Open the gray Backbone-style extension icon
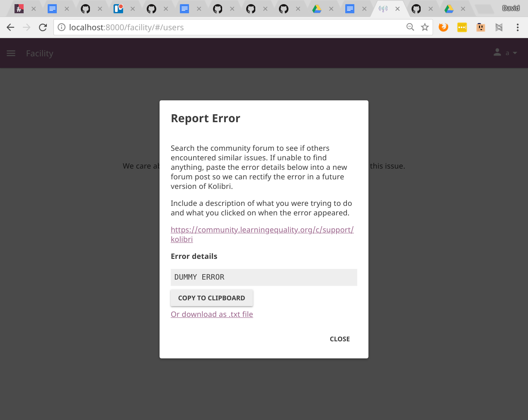 pos(499,27)
